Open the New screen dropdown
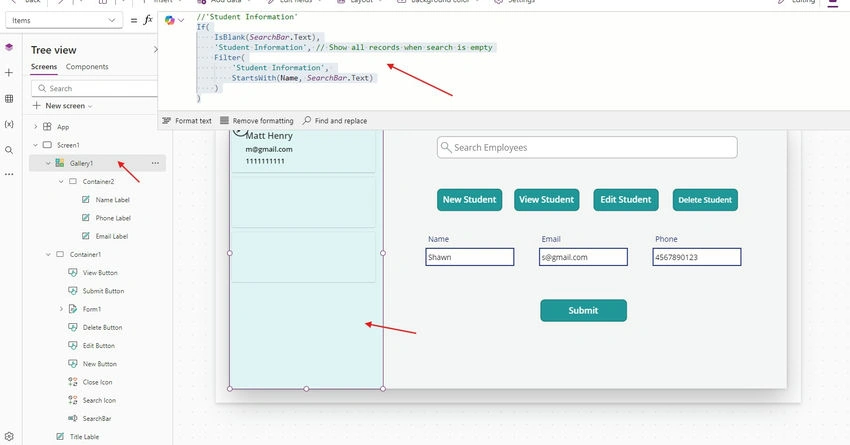This screenshot has height=445, width=850. click(62, 106)
